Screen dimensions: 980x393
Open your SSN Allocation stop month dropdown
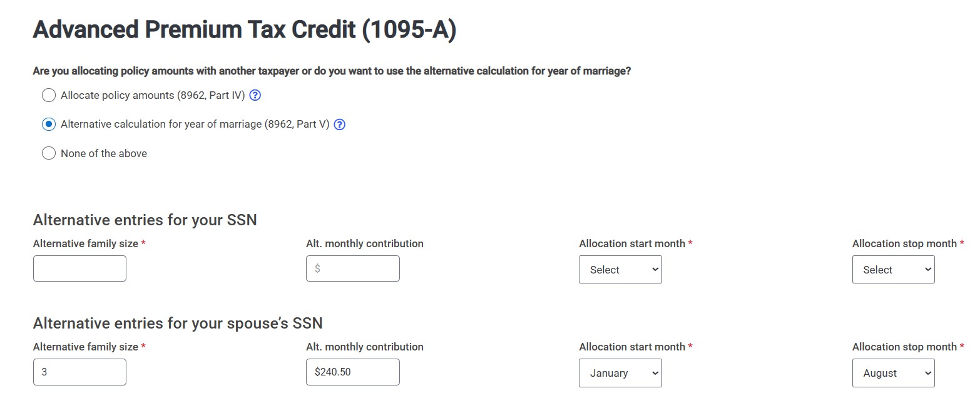(x=894, y=270)
